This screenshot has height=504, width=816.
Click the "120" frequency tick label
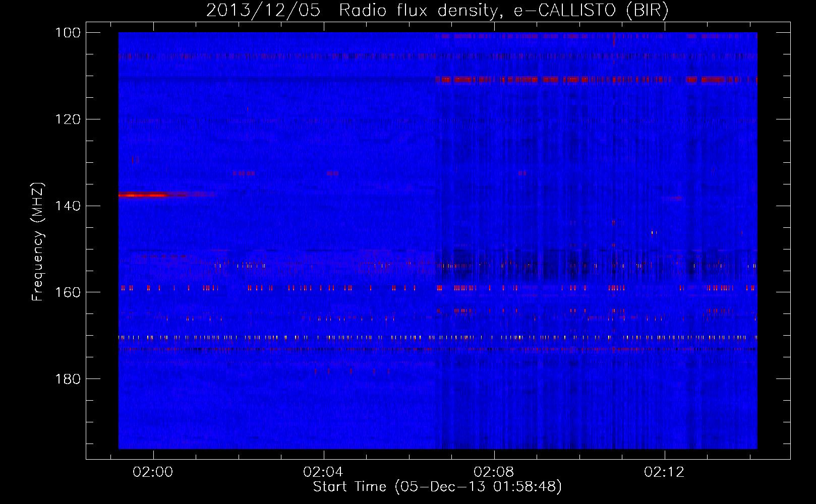pyautogui.click(x=67, y=119)
